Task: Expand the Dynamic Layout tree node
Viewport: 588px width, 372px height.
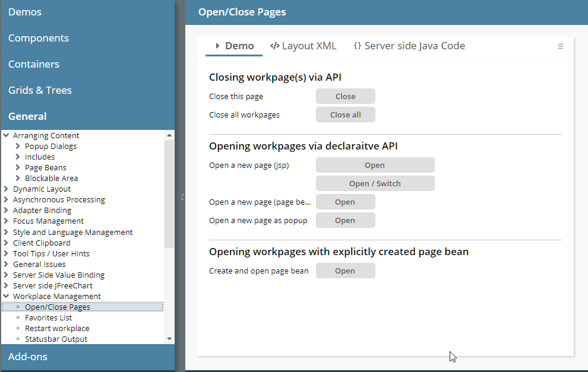Action: pos(7,189)
